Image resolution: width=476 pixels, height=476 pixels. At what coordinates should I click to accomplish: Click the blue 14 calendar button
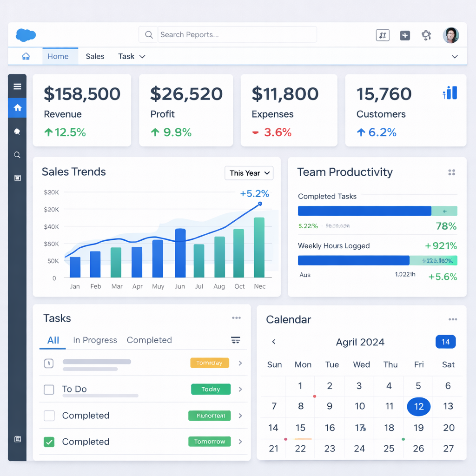(445, 342)
